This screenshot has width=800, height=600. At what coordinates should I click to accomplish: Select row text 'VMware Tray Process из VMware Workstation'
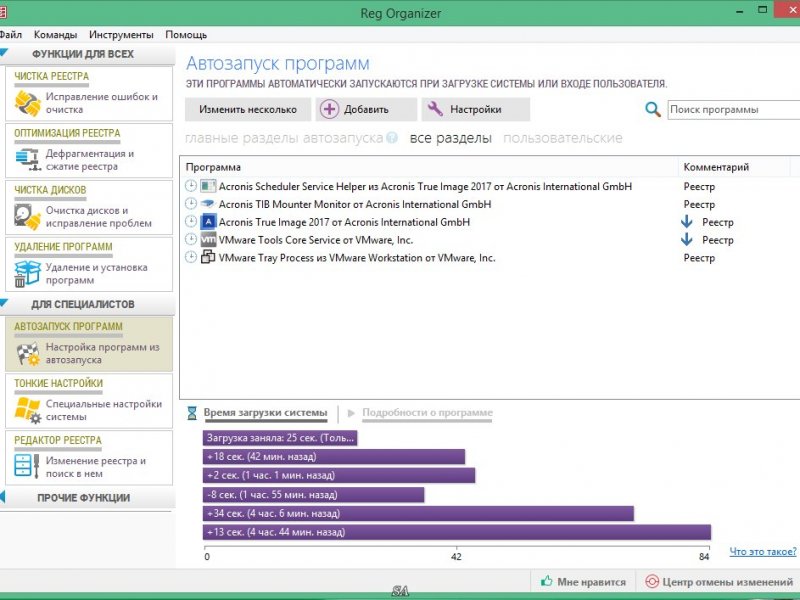tap(320, 258)
